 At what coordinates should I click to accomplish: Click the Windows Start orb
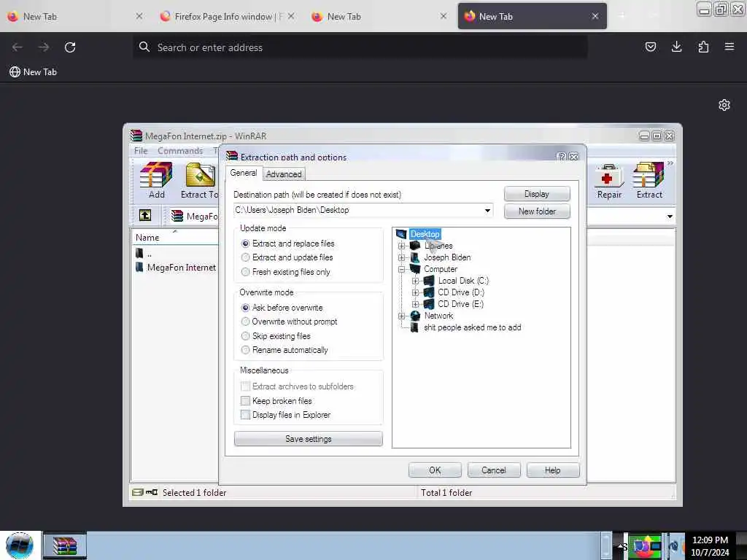[19, 545]
